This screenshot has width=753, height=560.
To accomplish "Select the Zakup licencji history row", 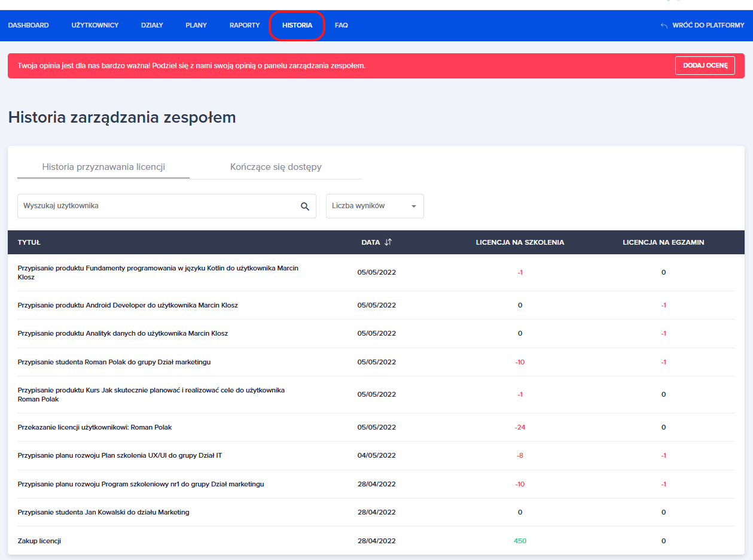I will [x=39, y=541].
